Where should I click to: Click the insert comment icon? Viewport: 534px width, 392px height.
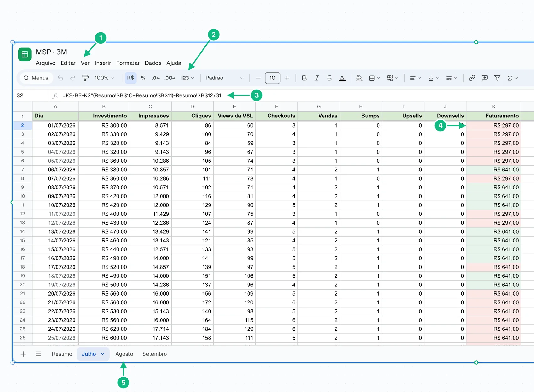tap(485, 78)
